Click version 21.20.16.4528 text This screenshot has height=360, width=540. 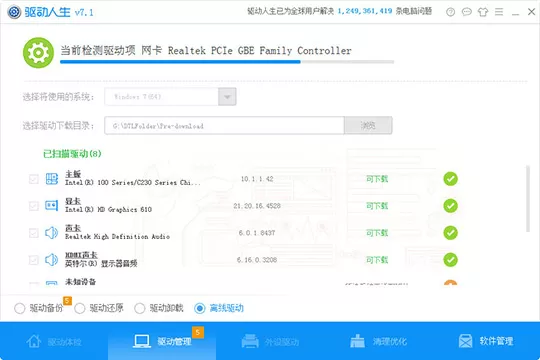point(257,206)
